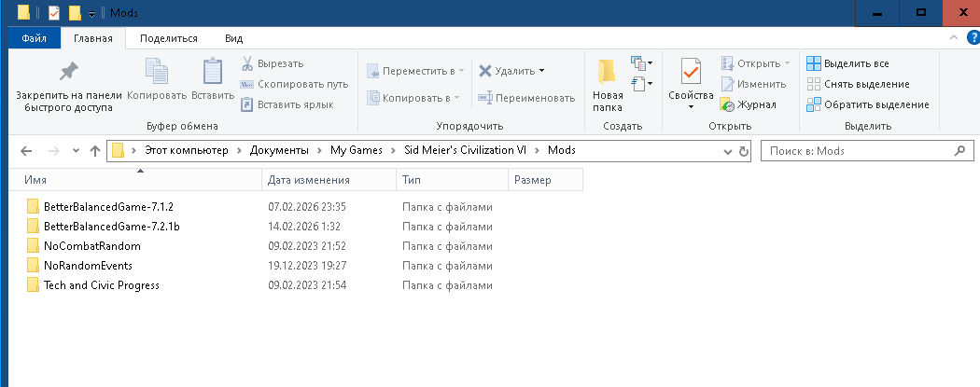Click the Paste clipboard icon
The height and width of the screenshot is (387, 980).
tap(213, 72)
